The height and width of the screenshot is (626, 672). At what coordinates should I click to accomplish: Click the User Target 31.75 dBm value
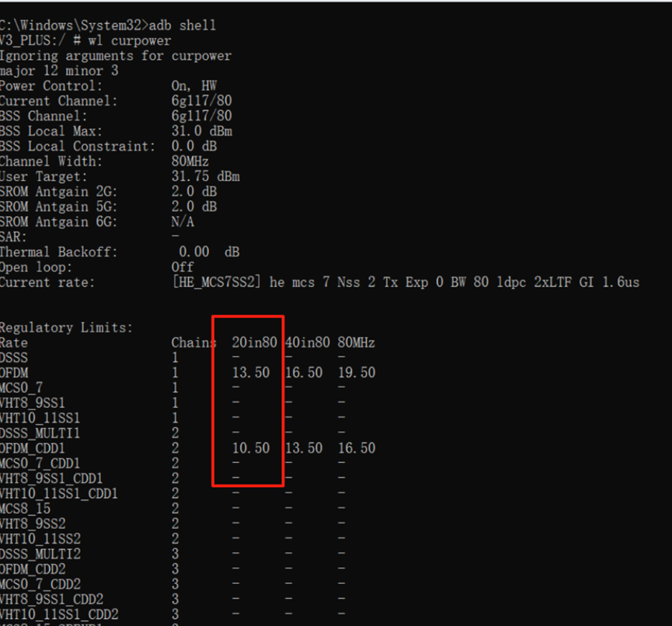point(205,176)
